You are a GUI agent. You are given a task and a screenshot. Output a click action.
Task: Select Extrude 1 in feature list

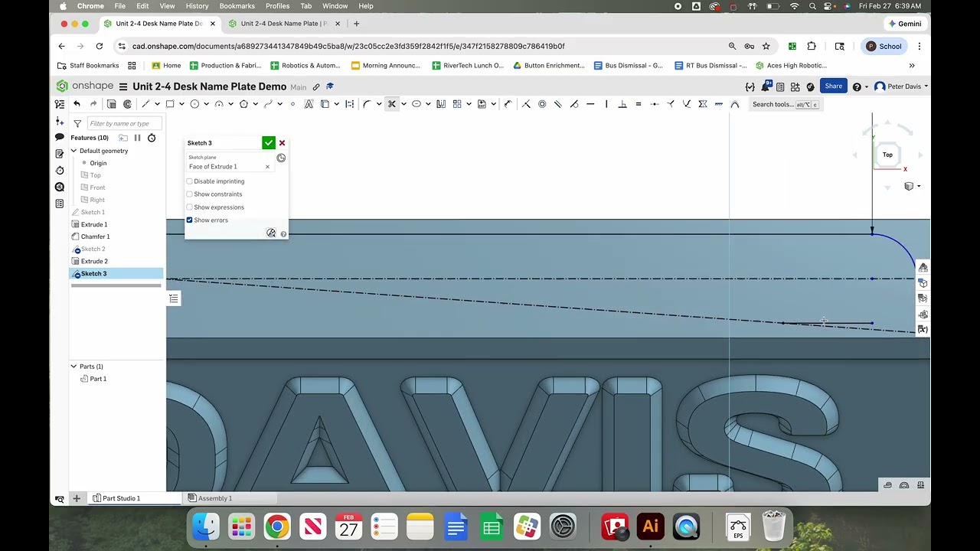(94, 225)
